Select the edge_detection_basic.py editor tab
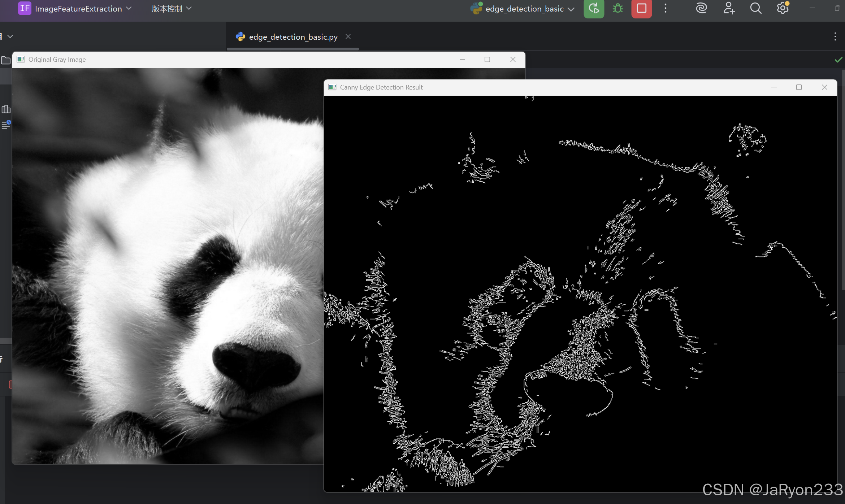Image resolution: width=845 pixels, height=504 pixels. click(293, 37)
